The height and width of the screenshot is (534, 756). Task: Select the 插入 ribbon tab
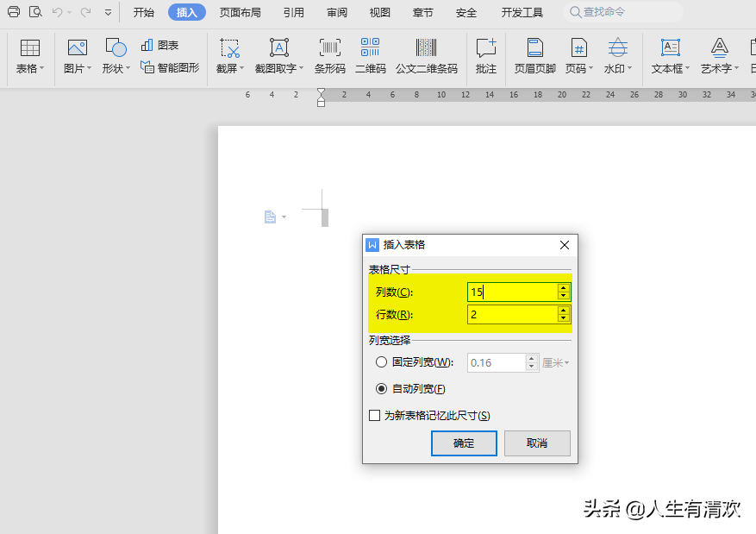point(186,12)
